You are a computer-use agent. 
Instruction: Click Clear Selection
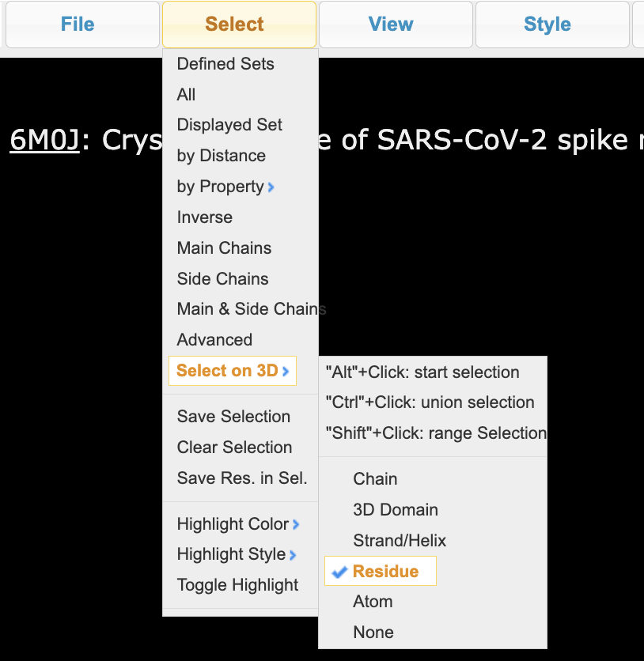point(234,448)
